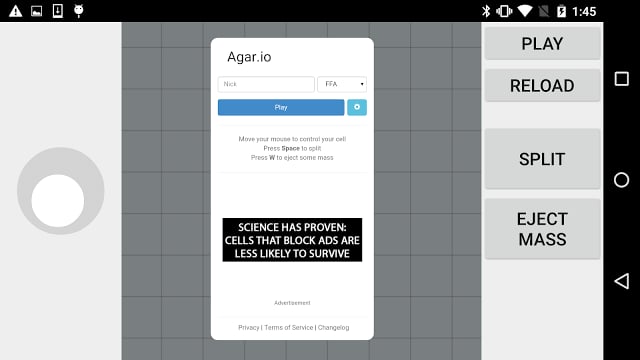Screen dimensions: 640x360
Task: Click the blue Play button in dialog
Action: (x=281, y=107)
